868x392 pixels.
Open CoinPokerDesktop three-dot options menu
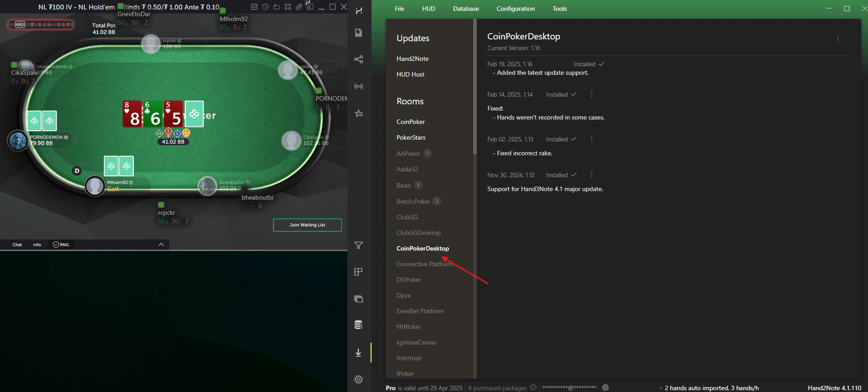[838, 40]
